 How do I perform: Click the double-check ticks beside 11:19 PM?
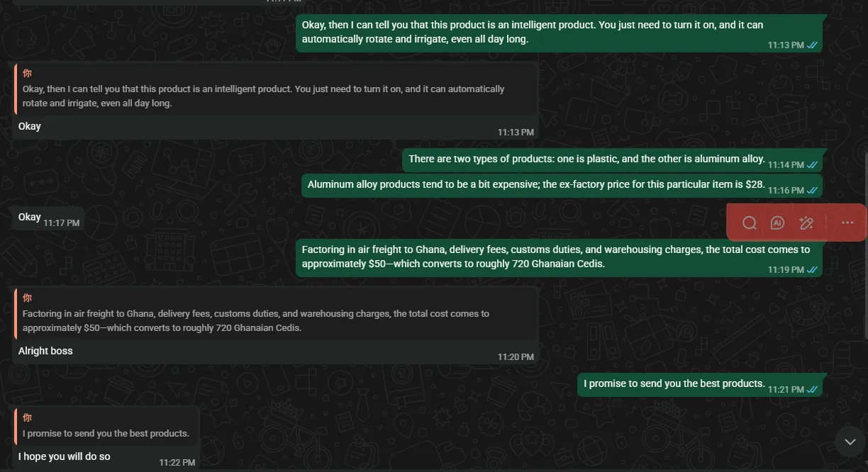coord(813,270)
